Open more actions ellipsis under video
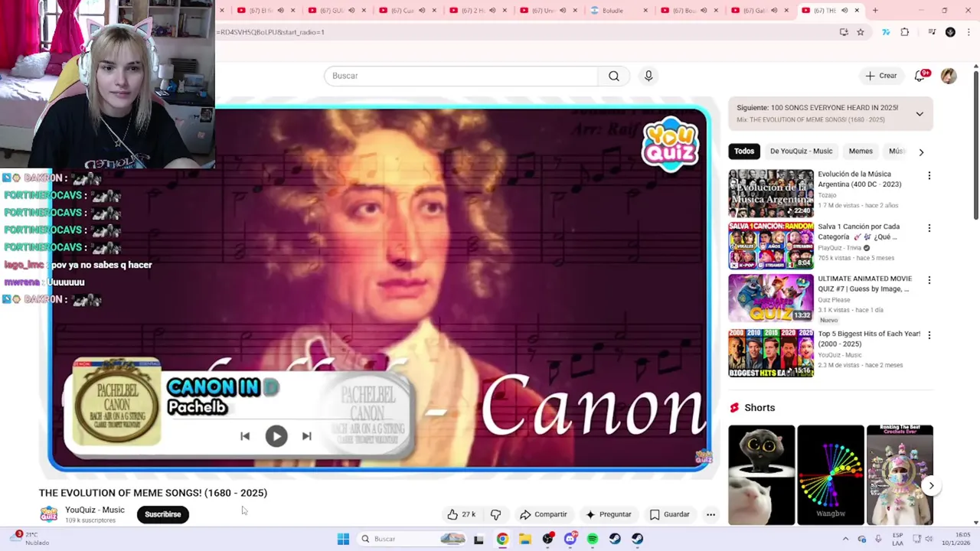This screenshot has height=551, width=980. (710, 514)
